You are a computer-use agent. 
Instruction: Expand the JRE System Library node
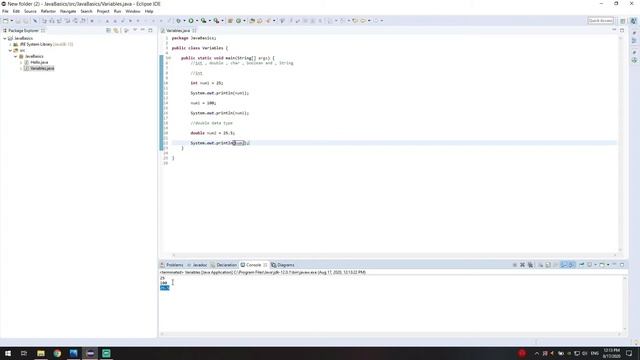(10, 44)
